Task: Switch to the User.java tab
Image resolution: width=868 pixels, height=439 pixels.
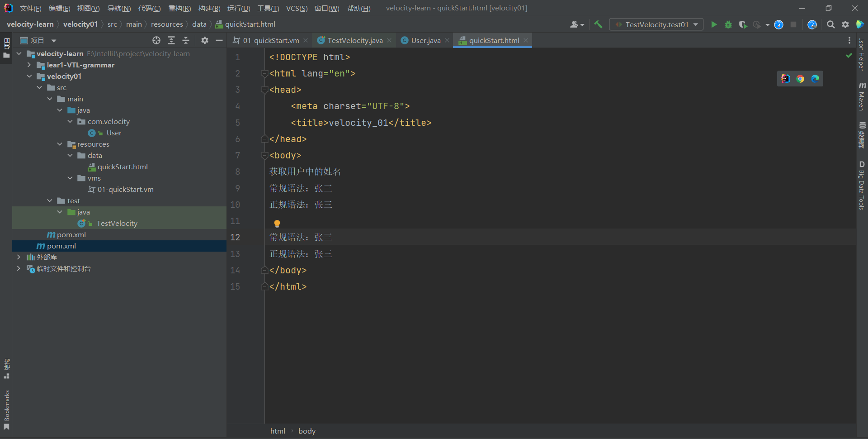Action: click(425, 40)
